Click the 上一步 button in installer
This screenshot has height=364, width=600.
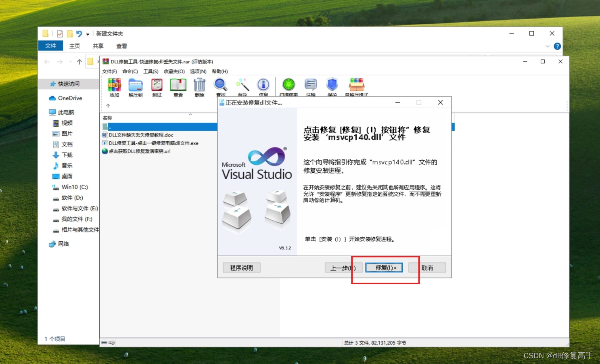pyautogui.click(x=343, y=268)
